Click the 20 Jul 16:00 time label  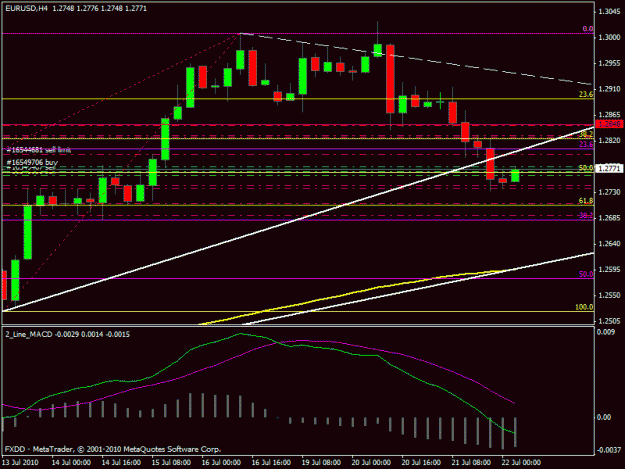tap(421, 463)
